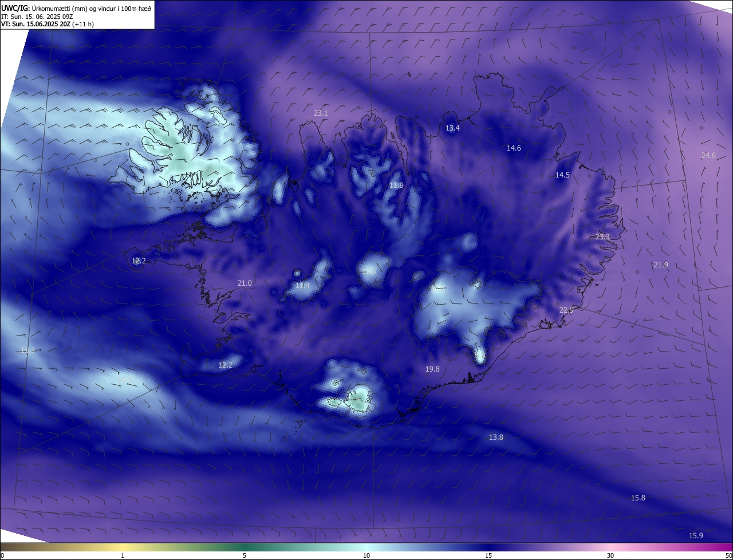The image size is (733, 560).
Task: Select the 11.4 value label
Action: point(302,286)
